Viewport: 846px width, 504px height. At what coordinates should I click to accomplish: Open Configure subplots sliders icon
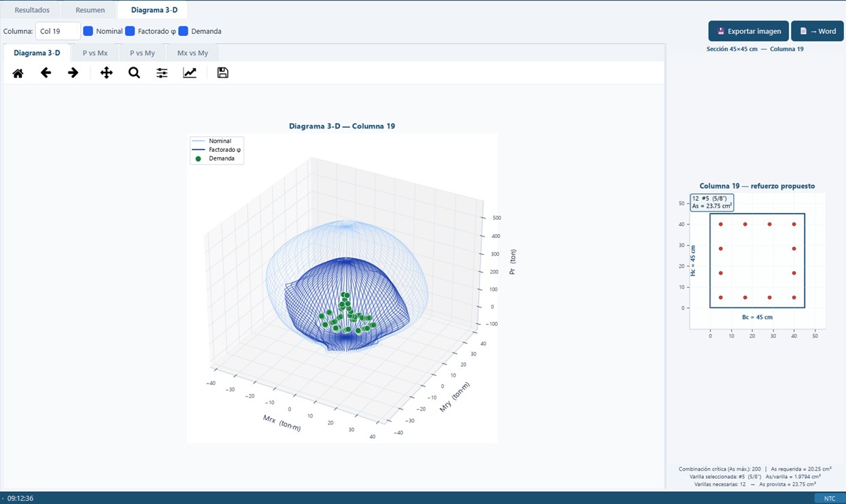click(162, 73)
